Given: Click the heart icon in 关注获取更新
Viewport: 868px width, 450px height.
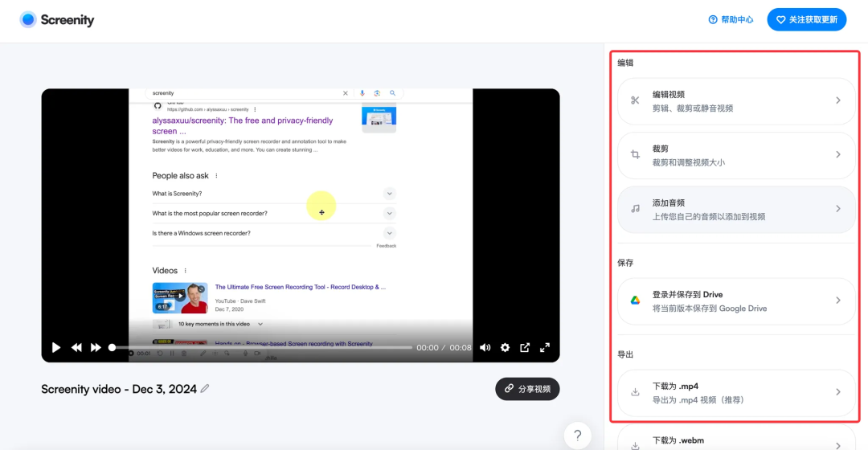Looking at the screenshot, I should (780, 20).
